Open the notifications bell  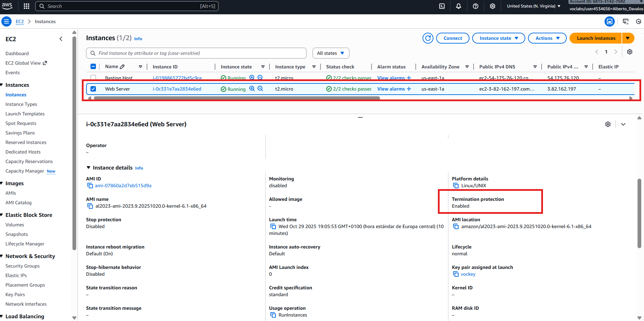pos(459,6)
